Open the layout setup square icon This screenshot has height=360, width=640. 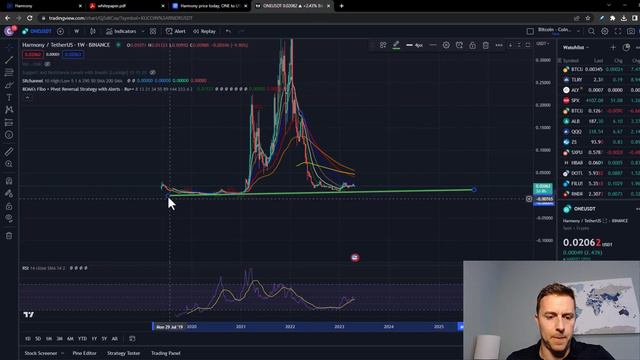pyautogui.click(x=530, y=31)
